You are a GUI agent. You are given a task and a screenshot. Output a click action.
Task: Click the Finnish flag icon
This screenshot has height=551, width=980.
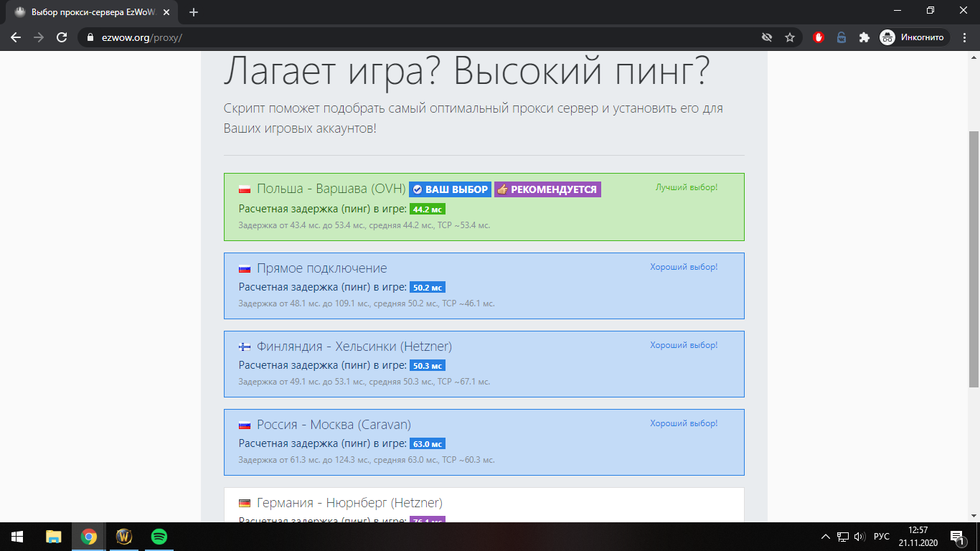(x=245, y=347)
